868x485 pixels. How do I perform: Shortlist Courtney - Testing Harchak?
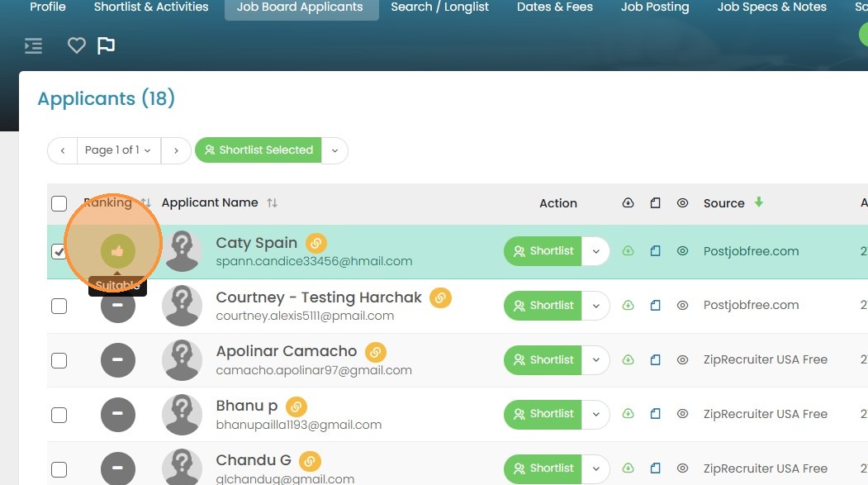543,306
